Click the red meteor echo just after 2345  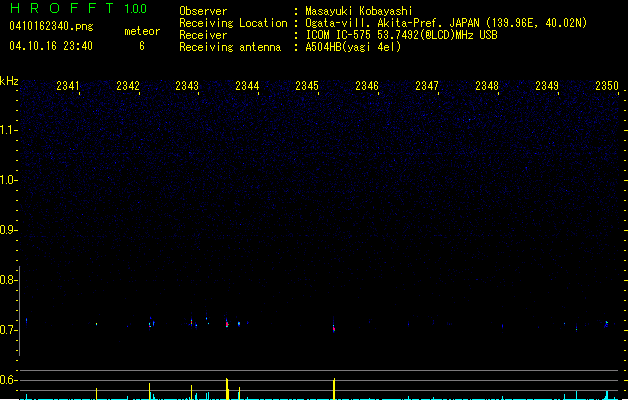coord(334,329)
